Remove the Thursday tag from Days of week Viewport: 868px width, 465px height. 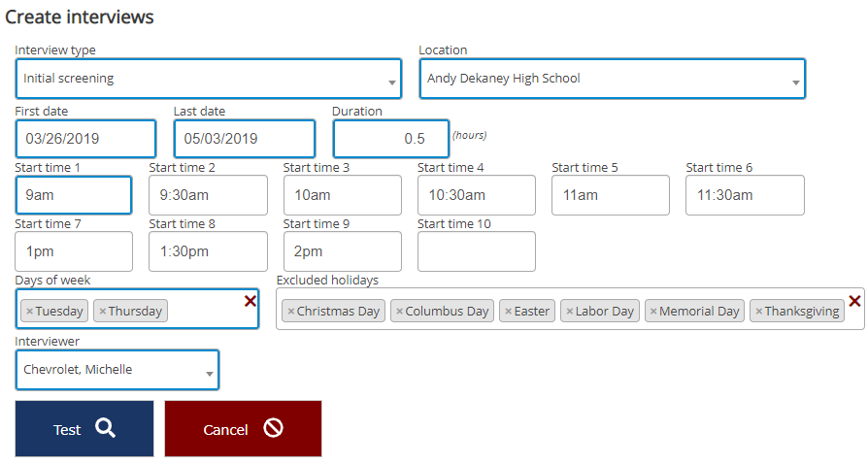tap(103, 312)
